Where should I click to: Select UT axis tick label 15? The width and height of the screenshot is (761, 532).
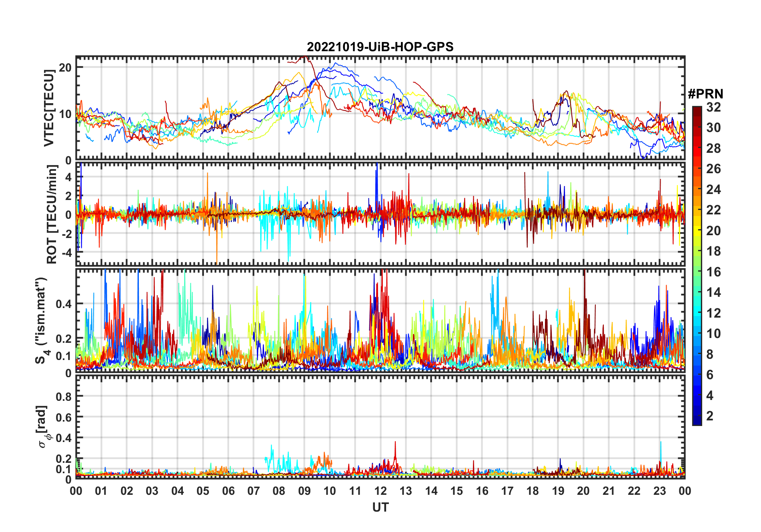pyautogui.click(x=457, y=491)
